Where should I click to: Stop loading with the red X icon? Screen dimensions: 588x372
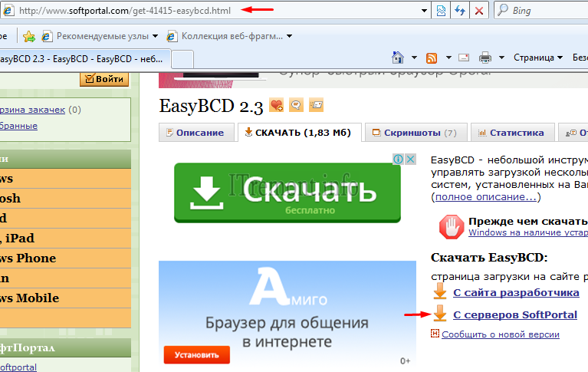[x=479, y=11]
